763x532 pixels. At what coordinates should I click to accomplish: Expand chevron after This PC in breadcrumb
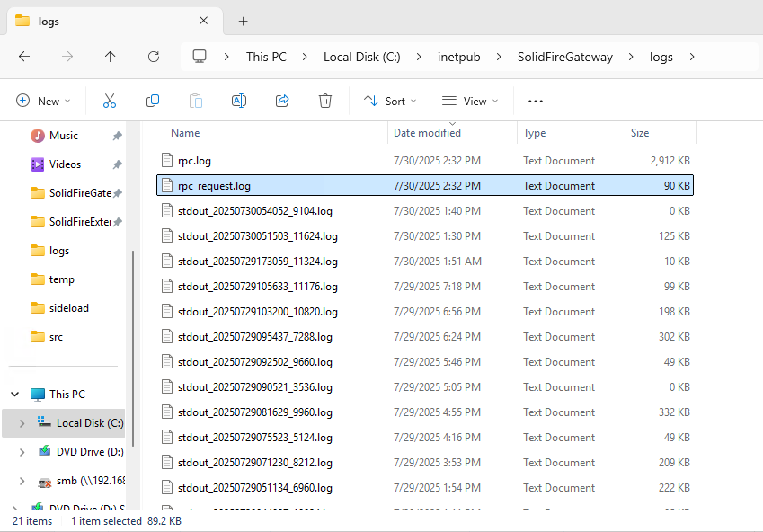(305, 57)
